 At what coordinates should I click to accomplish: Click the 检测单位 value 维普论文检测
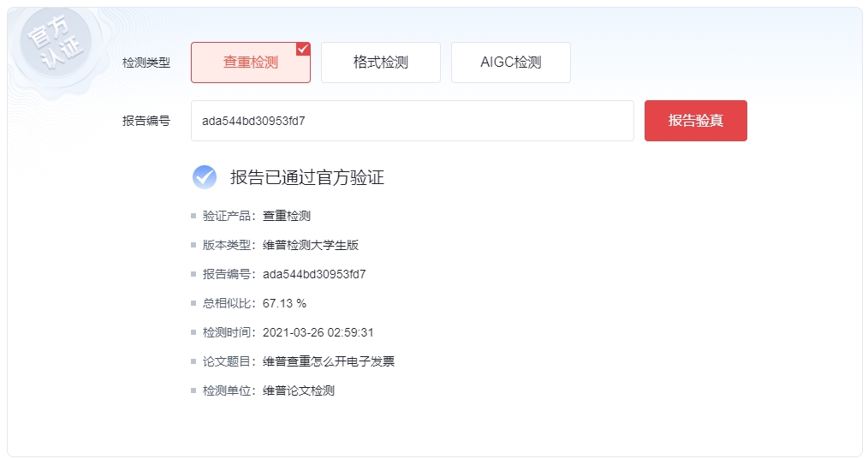point(299,390)
